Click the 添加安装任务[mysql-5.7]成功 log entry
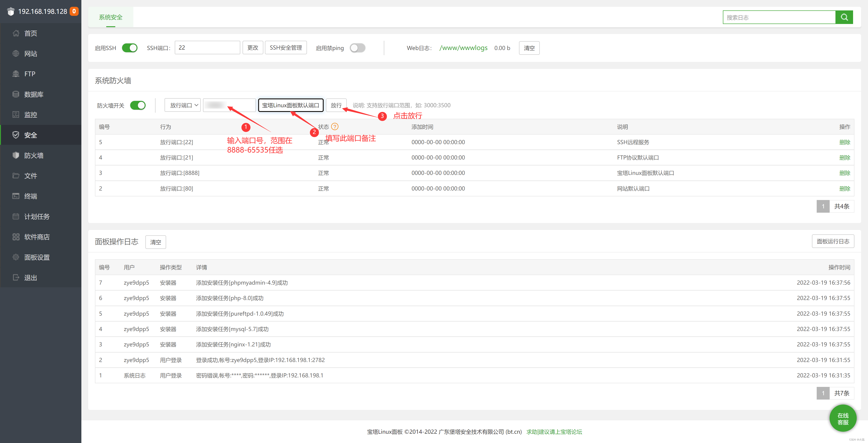 [232, 329]
